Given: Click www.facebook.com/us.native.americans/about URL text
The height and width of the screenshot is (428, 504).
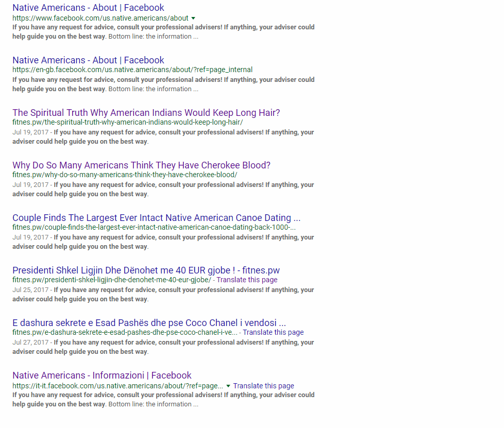Looking at the screenshot, I should (100, 18).
